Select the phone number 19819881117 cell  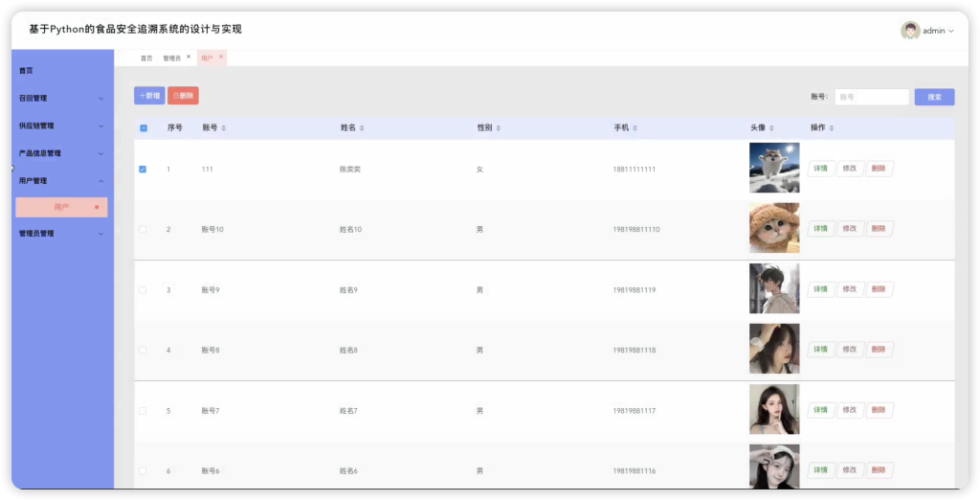click(x=635, y=411)
